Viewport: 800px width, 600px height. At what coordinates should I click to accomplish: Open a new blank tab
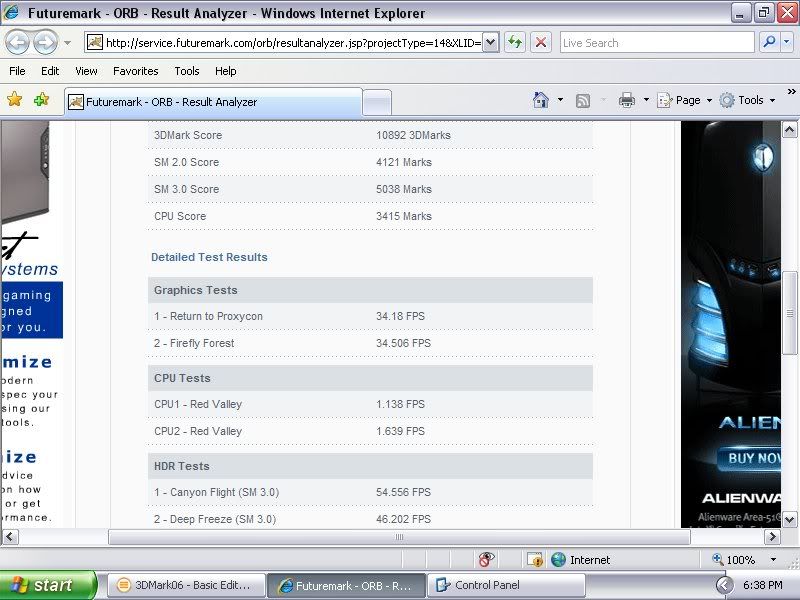378,102
